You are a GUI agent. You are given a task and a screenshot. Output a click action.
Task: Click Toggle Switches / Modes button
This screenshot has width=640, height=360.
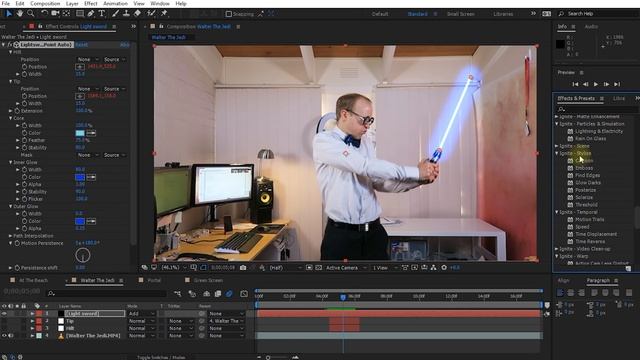[161, 357]
